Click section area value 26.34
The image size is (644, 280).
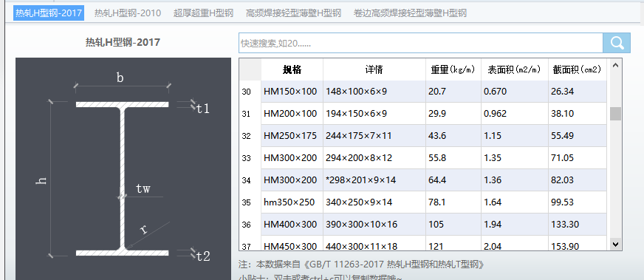click(x=577, y=92)
